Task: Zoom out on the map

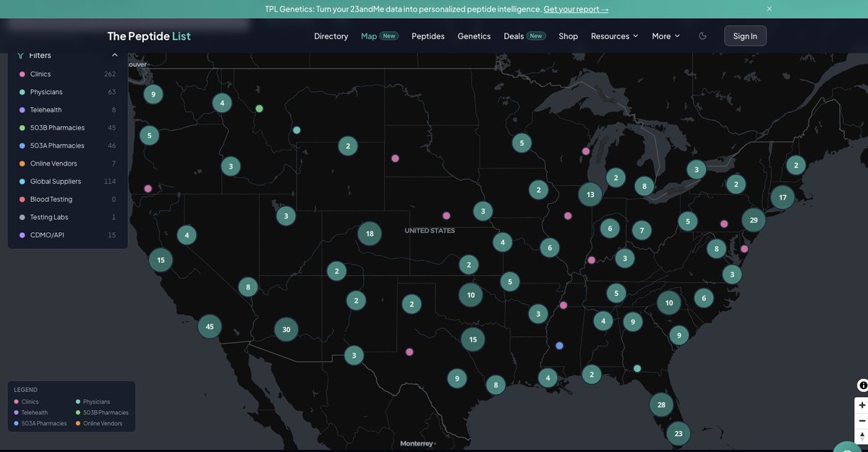Action: tap(861, 421)
